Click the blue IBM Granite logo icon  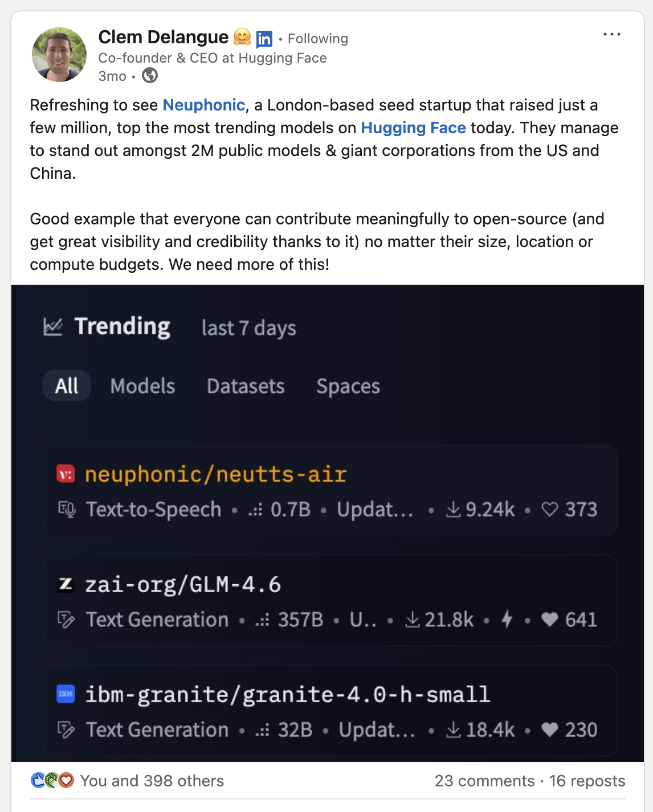(x=66, y=694)
